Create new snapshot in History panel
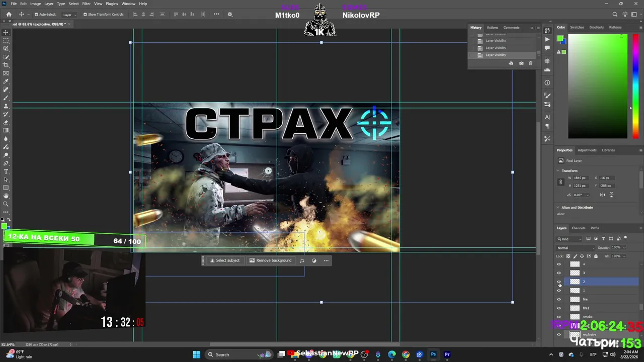 [521, 63]
